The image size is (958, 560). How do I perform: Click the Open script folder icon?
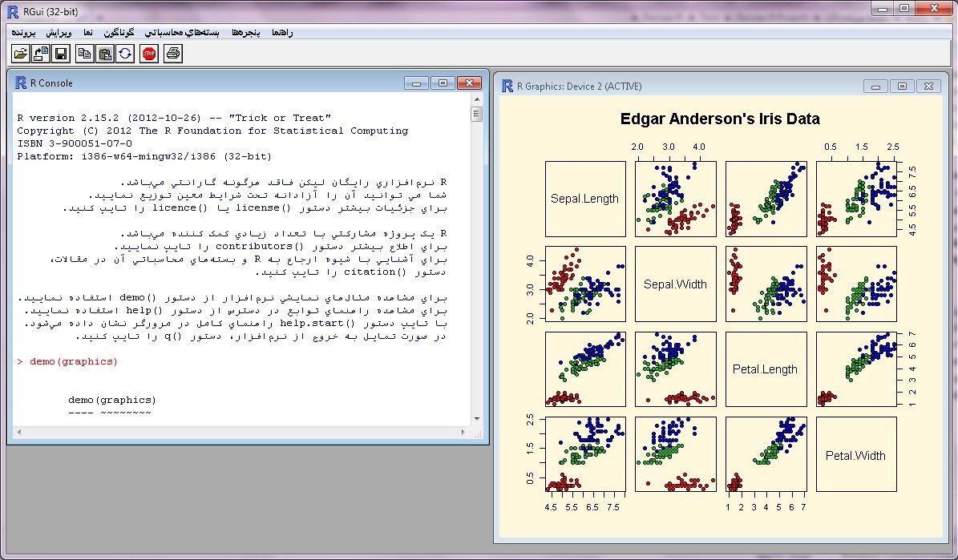tap(20, 54)
